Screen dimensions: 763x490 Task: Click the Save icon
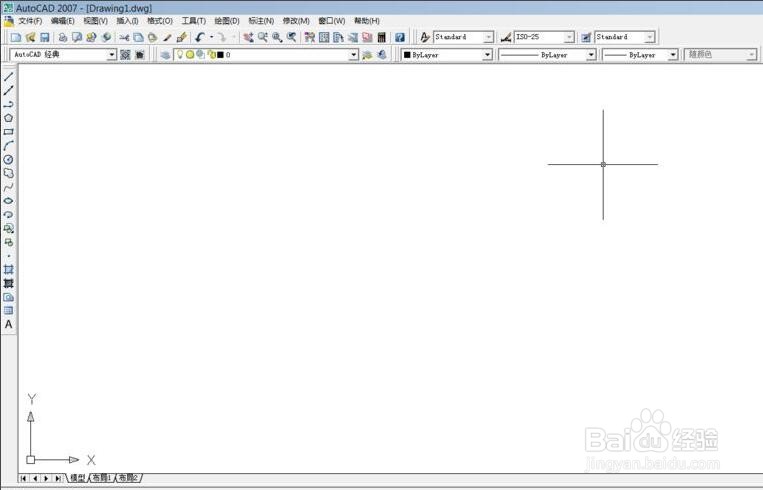(45, 37)
